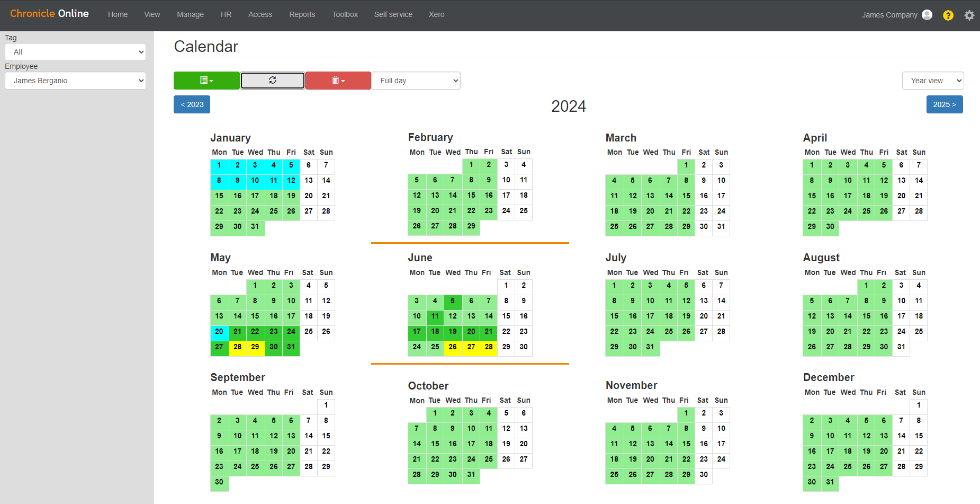Click the refresh calendar icon button

pos(273,81)
